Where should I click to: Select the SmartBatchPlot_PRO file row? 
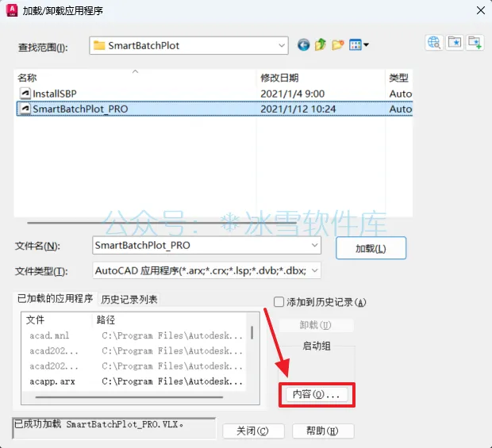click(214, 109)
